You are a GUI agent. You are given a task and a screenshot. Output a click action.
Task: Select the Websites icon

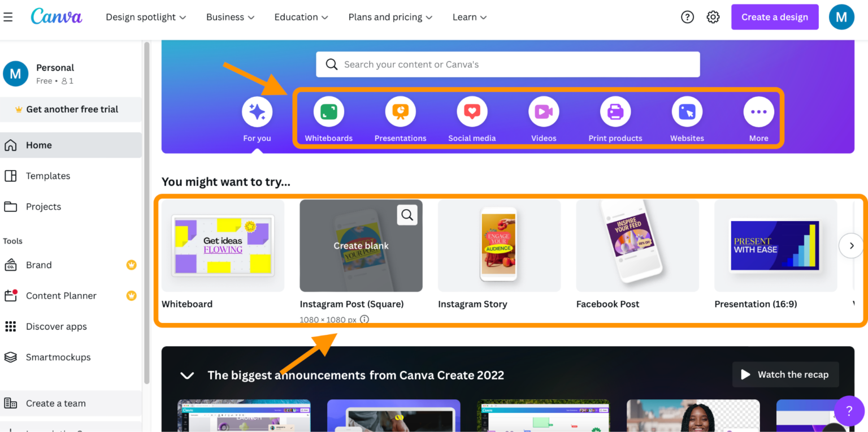(687, 111)
